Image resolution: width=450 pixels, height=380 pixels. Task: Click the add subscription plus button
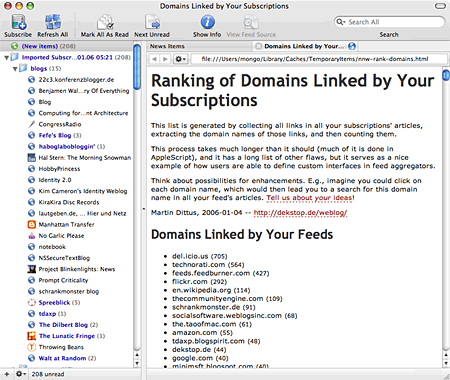[7, 374]
